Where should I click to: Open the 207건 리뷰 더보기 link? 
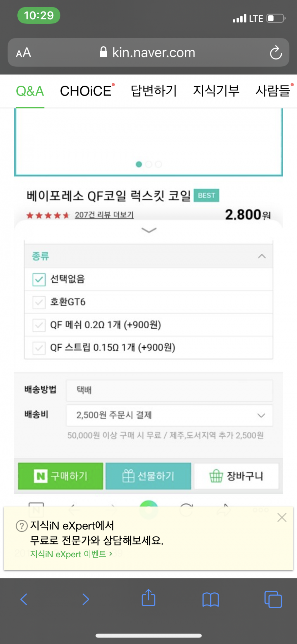coord(104,215)
